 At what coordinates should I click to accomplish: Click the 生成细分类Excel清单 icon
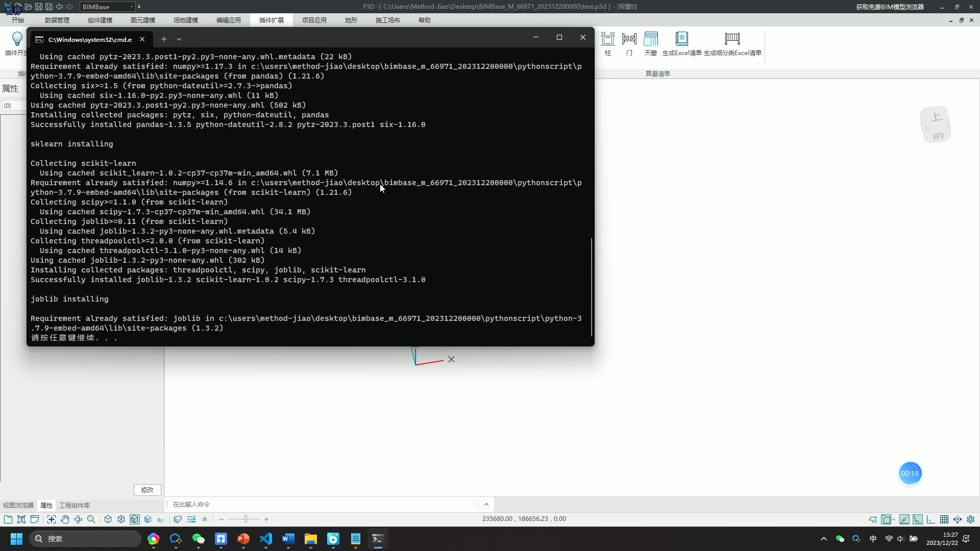tap(732, 39)
